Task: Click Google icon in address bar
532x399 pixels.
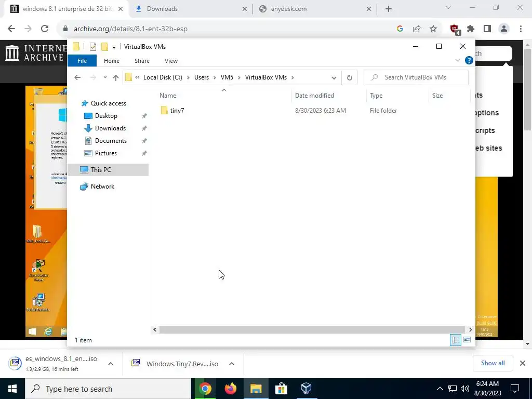Action: 400,29
